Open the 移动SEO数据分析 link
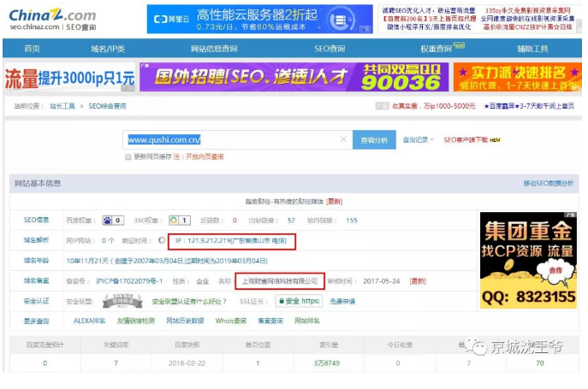The image size is (588, 389). click(549, 183)
